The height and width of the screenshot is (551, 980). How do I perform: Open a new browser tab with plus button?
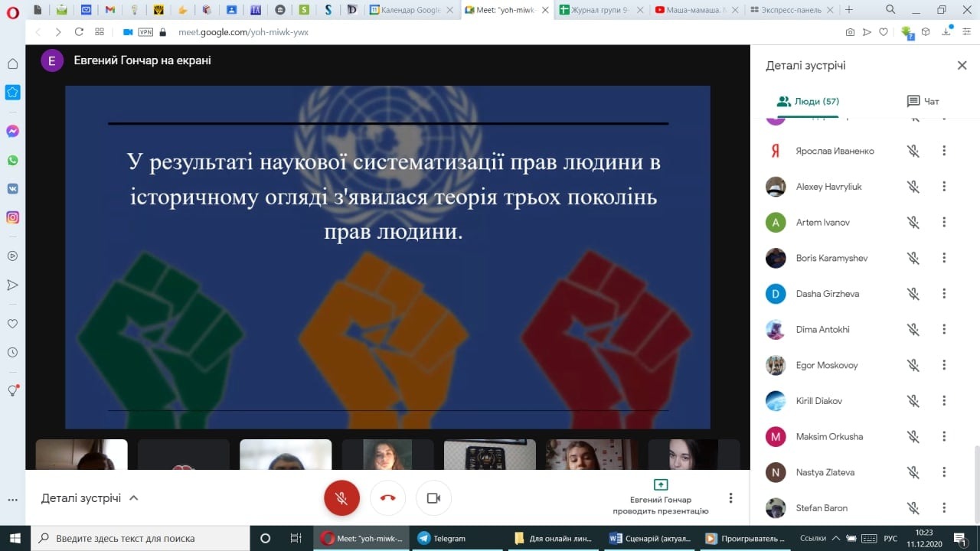pos(848,10)
